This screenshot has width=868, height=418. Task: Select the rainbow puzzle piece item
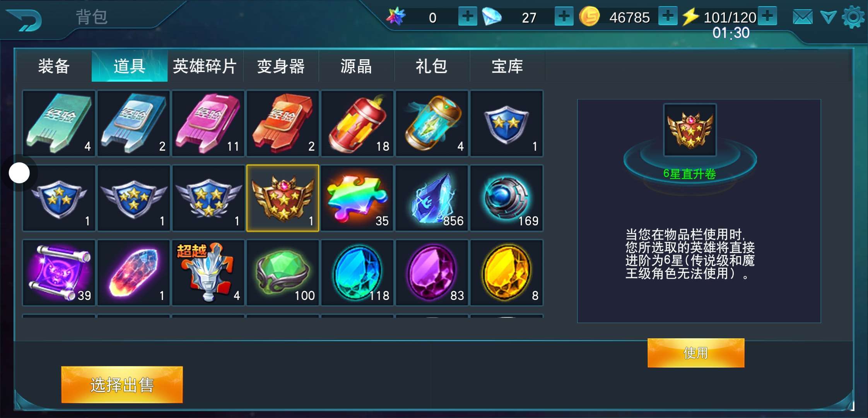tap(357, 198)
